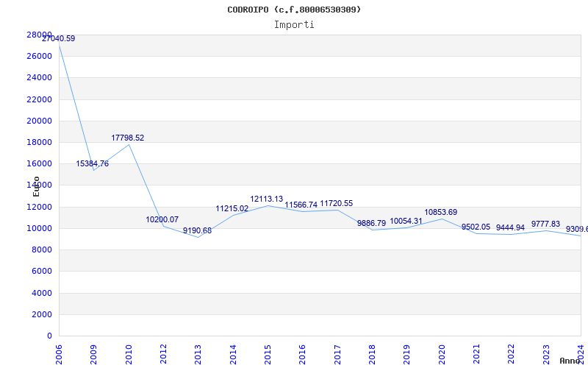Click the data label 11215.02
The width and height of the screenshot is (588, 368).
(x=232, y=209)
